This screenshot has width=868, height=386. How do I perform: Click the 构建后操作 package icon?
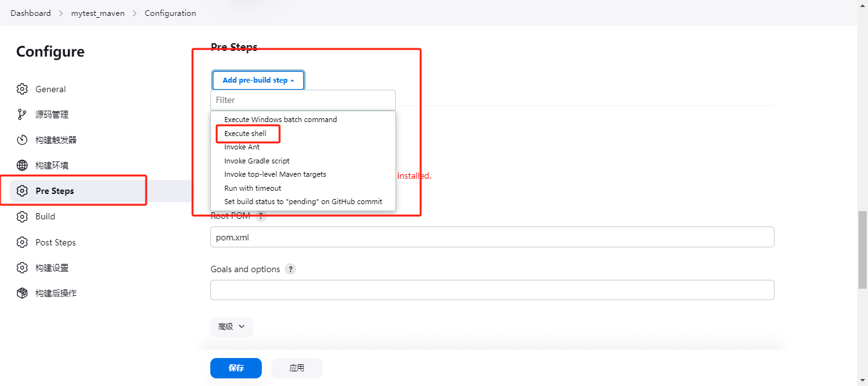coord(22,293)
